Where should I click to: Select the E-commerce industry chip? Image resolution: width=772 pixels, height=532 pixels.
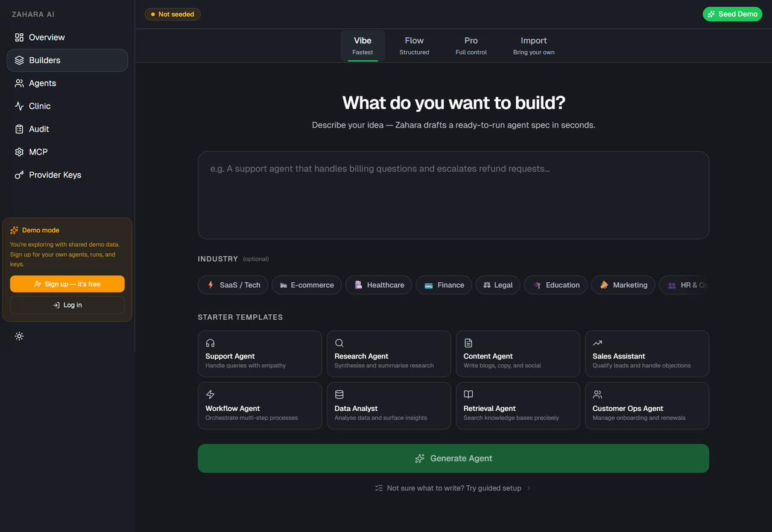307,285
